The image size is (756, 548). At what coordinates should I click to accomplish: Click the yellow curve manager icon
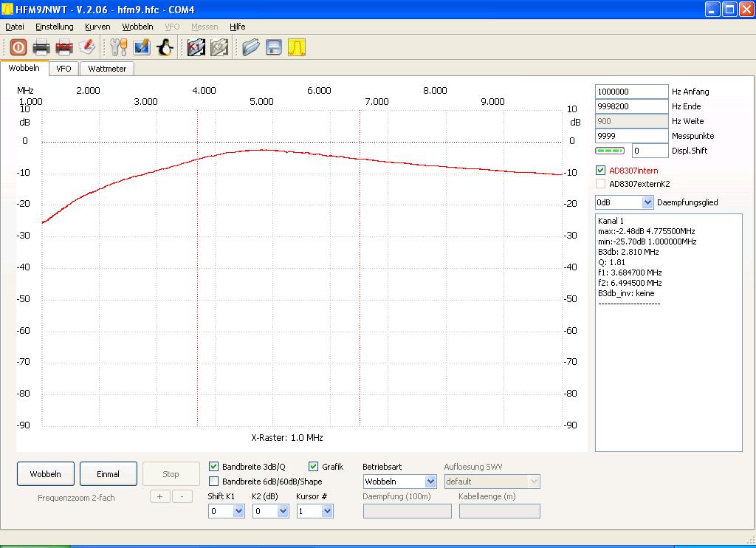(x=297, y=47)
